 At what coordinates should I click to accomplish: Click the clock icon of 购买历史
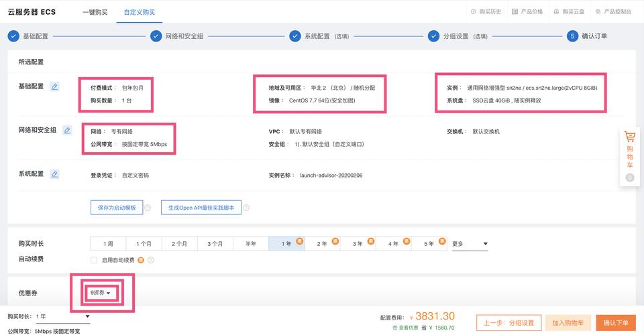[x=473, y=11]
